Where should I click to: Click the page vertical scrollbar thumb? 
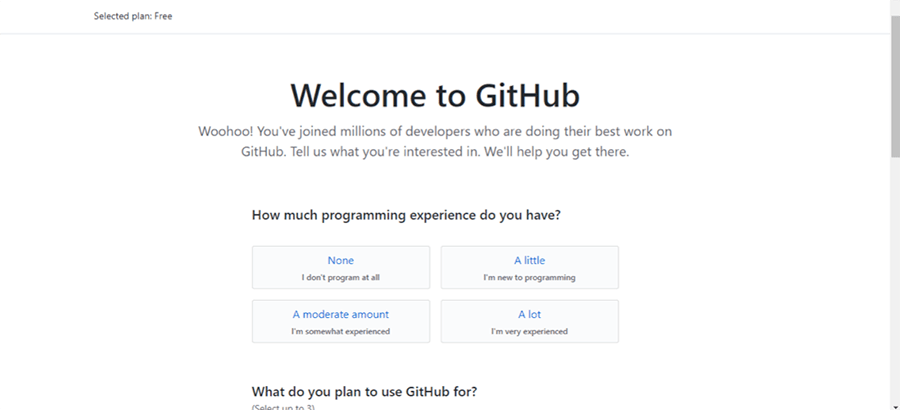[895, 86]
